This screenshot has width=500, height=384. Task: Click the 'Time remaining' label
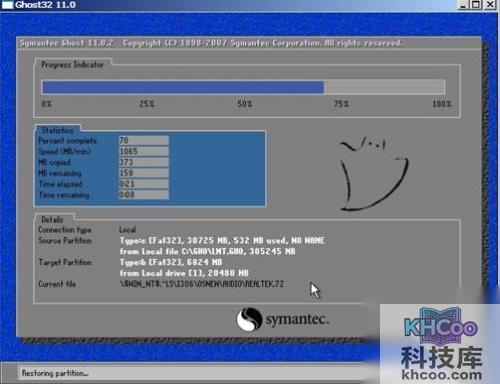click(x=64, y=195)
